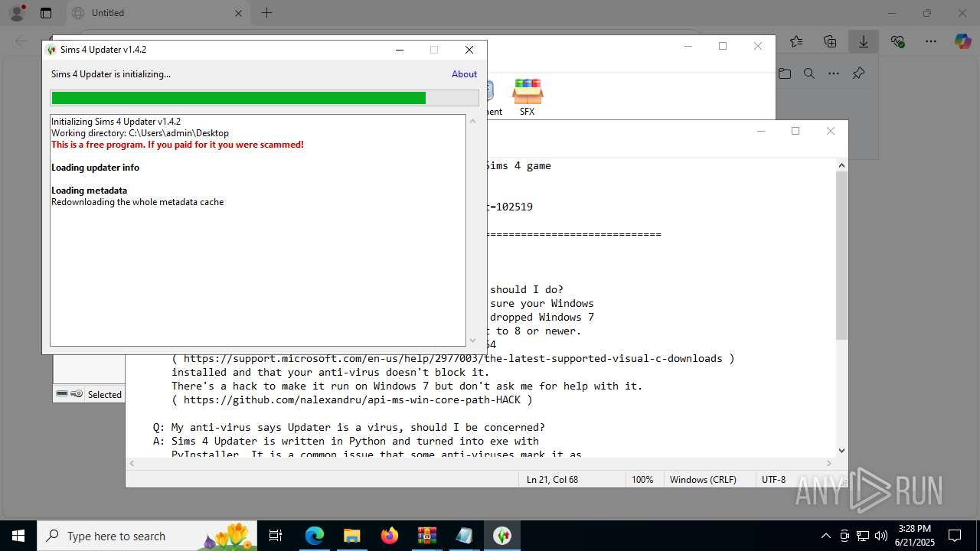Screen dimensions: 980x551
Task: Open a new tab in Edge
Action: pos(266,13)
